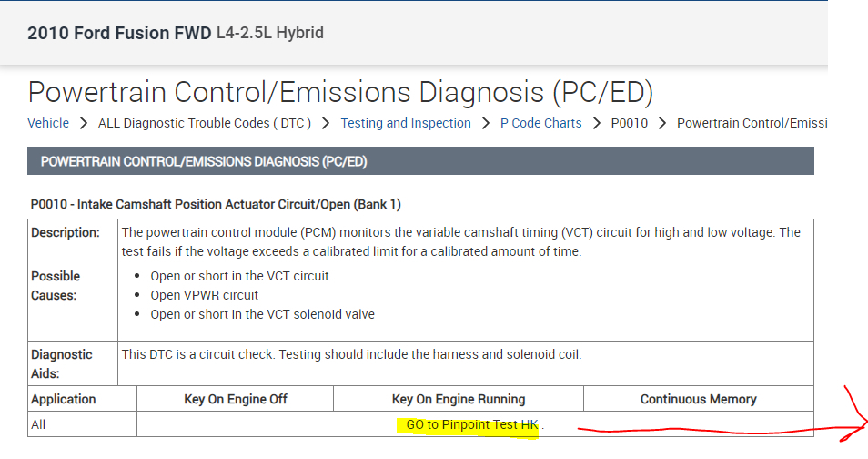This screenshot has height=459, width=868.
Task: Click the Key On Engine Running column header
Action: [459, 399]
